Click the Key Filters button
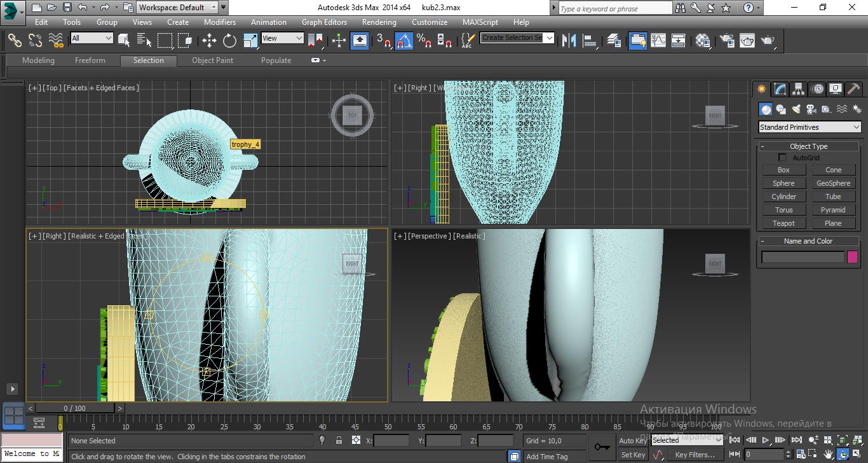868x463 pixels. 695,455
